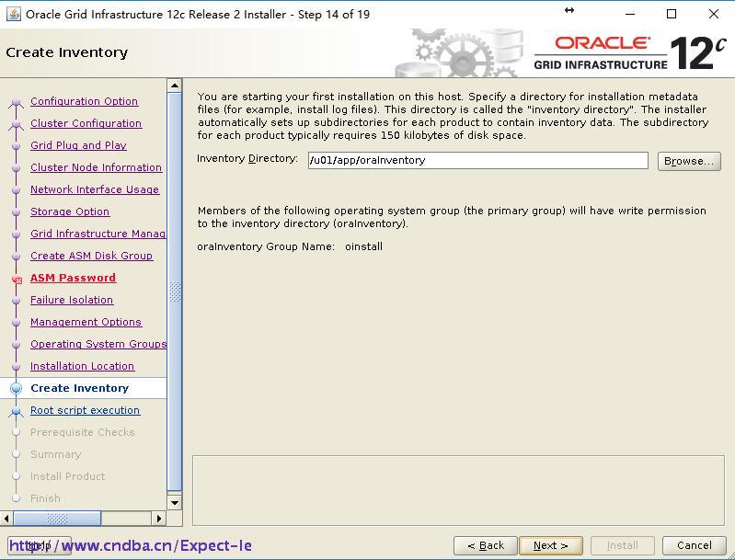The width and height of the screenshot is (735, 560).
Task: Open Installation Location step
Action: coord(82,366)
